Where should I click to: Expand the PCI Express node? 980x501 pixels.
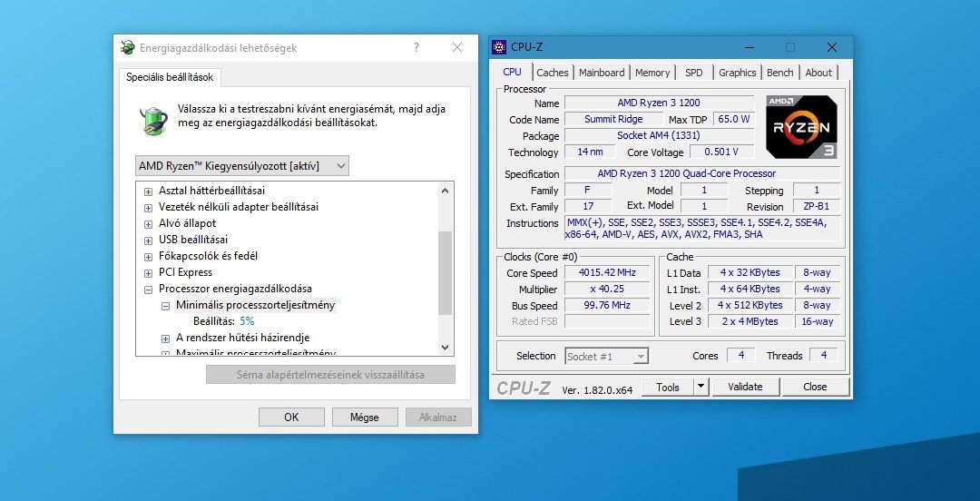click(148, 273)
